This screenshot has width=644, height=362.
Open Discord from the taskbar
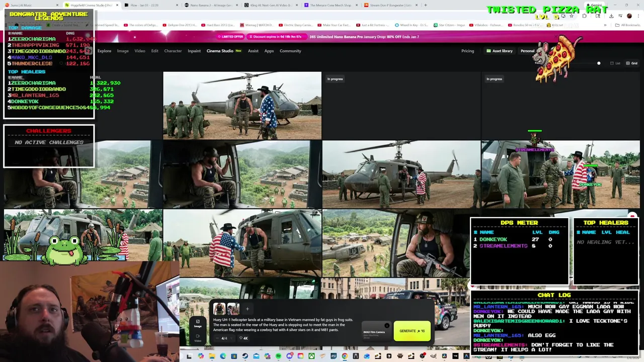pyautogui.click(x=289, y=356)
